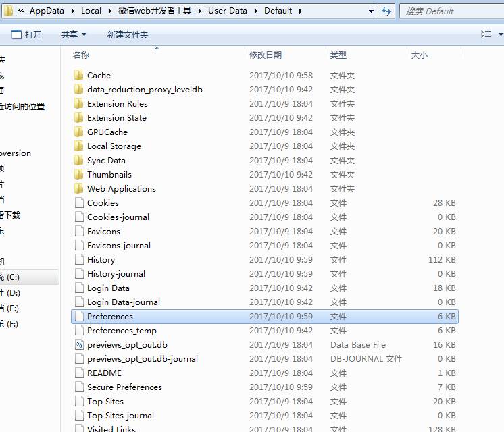This screenshot has width=504, height=432.
Task: Click the Preferences file icon
Action: (x=79, y=316)
